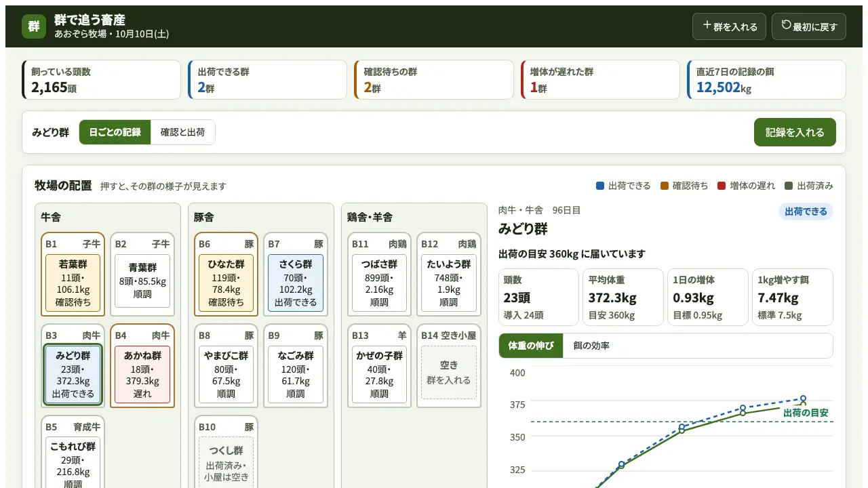
Task: Click the reset arrow icon on 最初に戻す
Action: (787, 26)
